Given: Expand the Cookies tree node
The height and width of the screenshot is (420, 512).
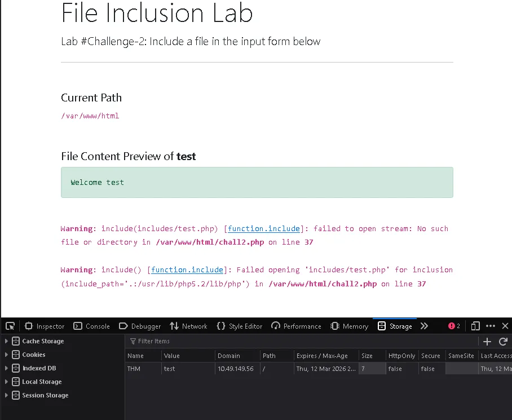Looking at the screenshot, I should click(x=7, y=355).
